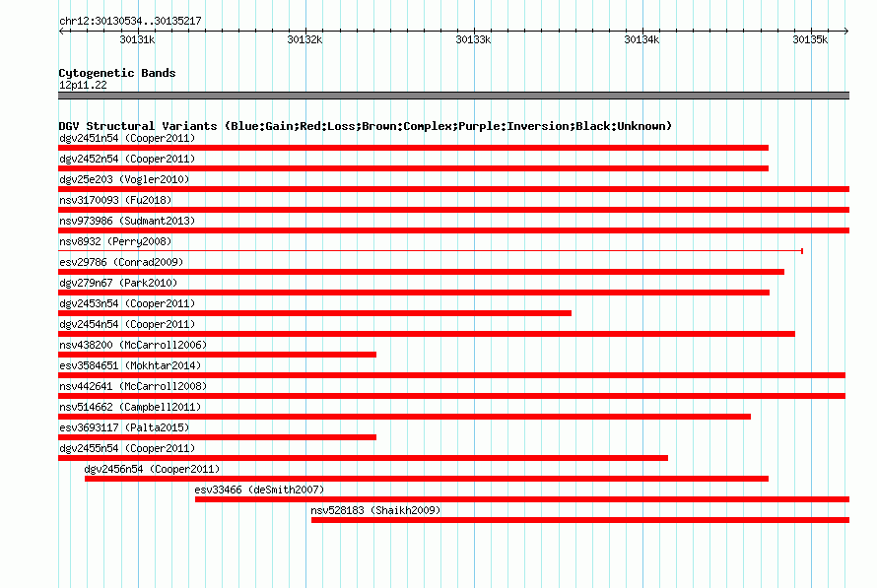The image size is (877, 588).
Task: Click the 30134k ruler label
Action: (x=641, y=39)
